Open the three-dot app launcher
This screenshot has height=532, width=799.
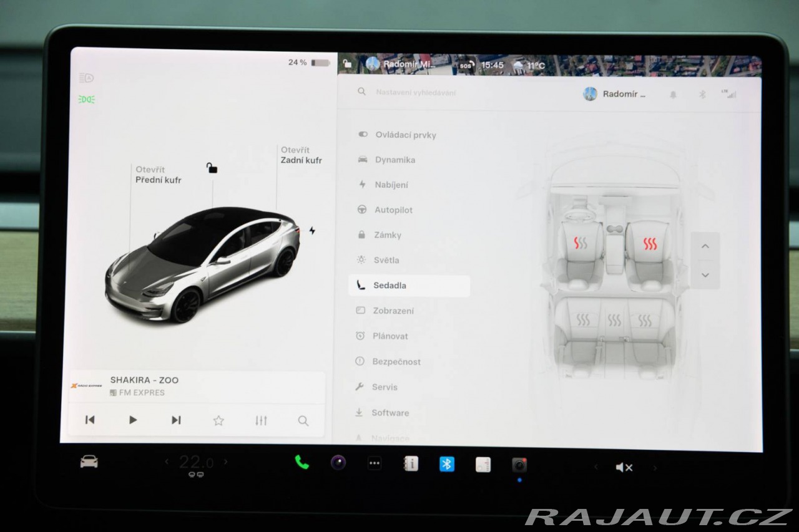(375, 463)
